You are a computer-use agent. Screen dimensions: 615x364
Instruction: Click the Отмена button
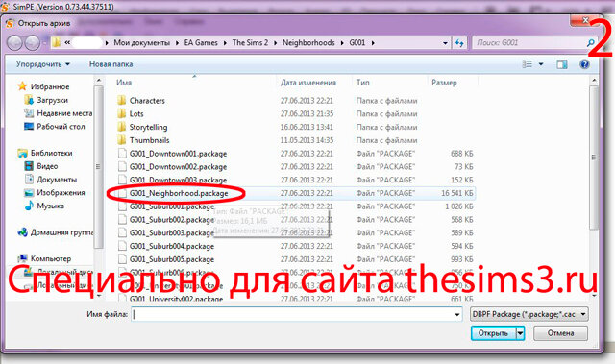click(560, 333)
